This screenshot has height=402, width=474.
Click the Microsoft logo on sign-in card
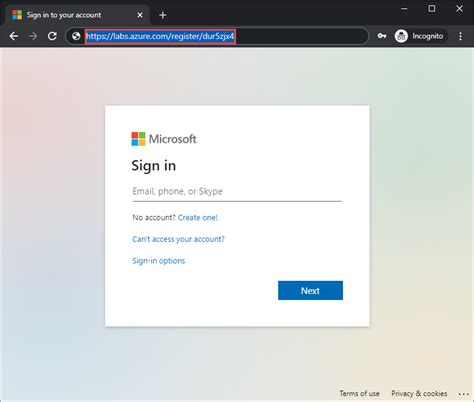tap(164, 139)
